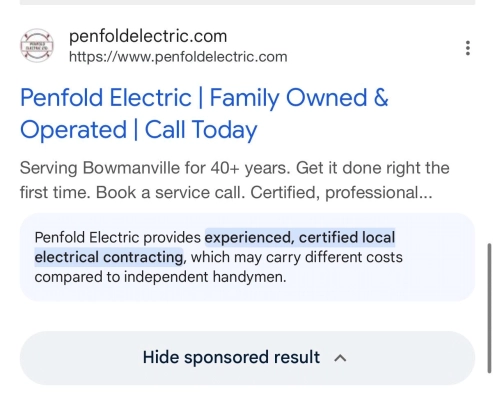Click Call Today in the ad headline
The image size is (495, 400).
point(201,130)
